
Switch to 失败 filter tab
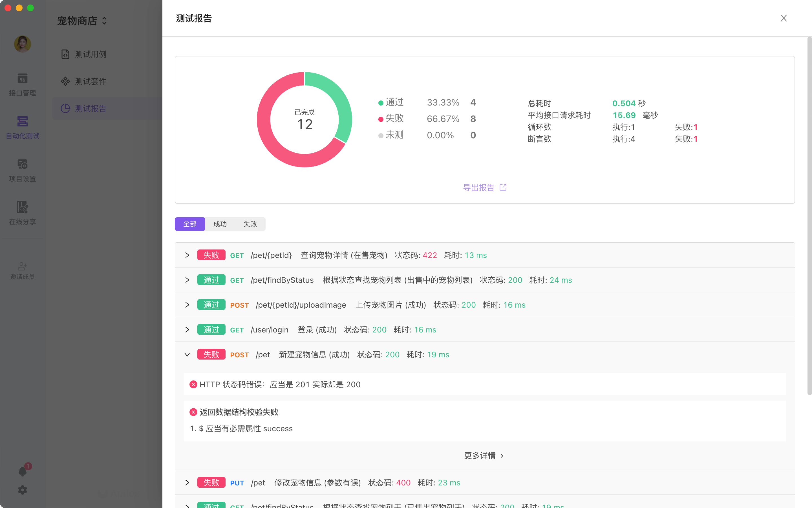[250, 224]
